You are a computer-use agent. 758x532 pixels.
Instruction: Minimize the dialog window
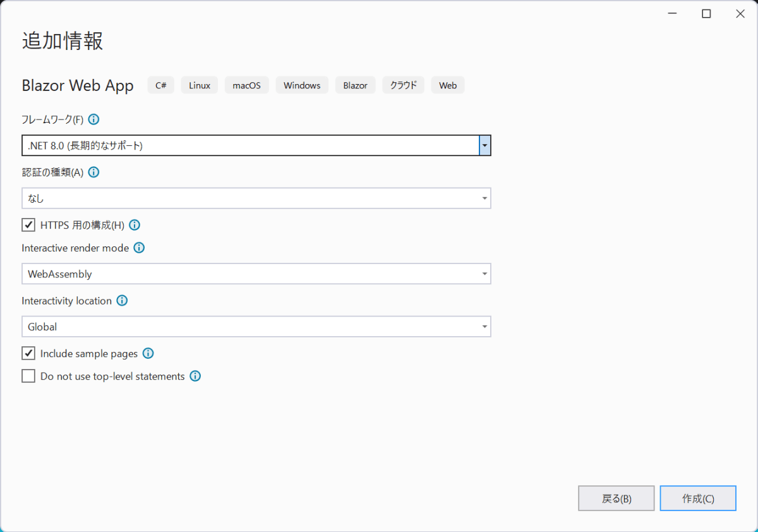tap(672, 14)
